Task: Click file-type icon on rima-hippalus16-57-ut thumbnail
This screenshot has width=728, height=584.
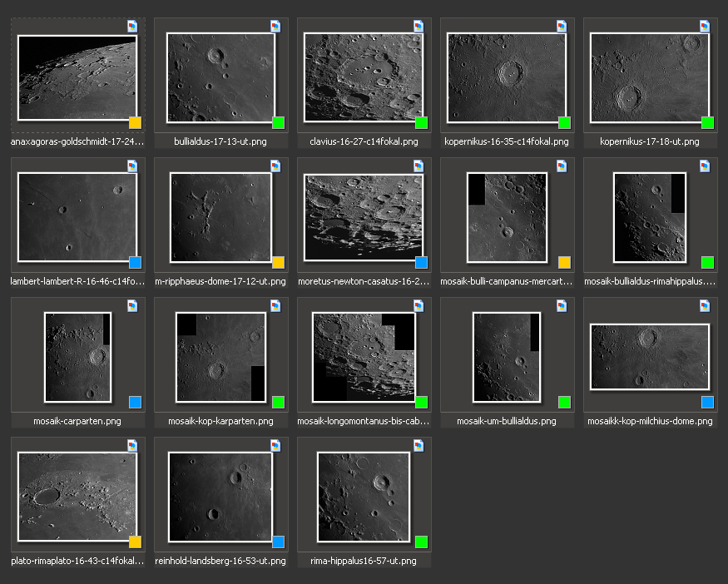Action: click(418, 446)
